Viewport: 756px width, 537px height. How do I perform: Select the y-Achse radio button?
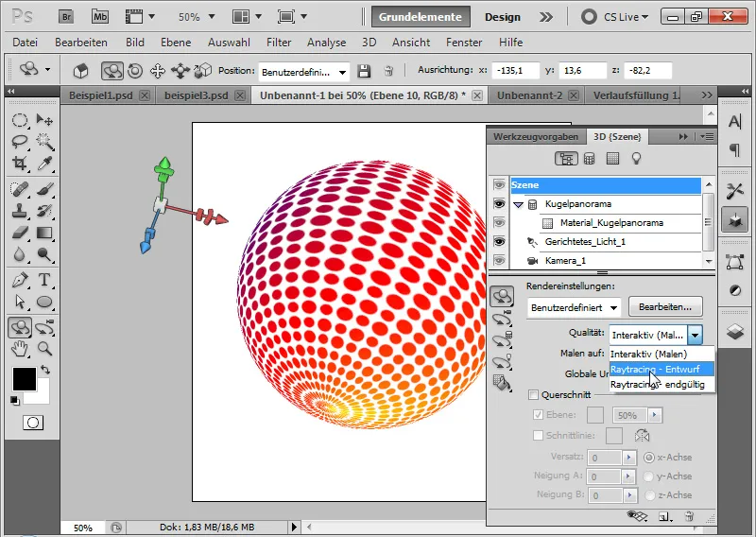(x=649, y=476)
